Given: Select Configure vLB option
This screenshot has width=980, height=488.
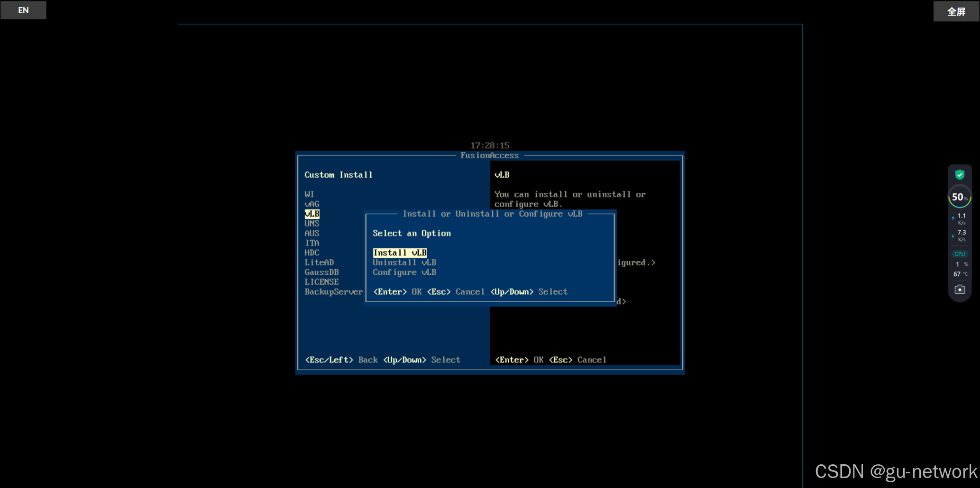Looking at the screenshot, I should (404, 272).
